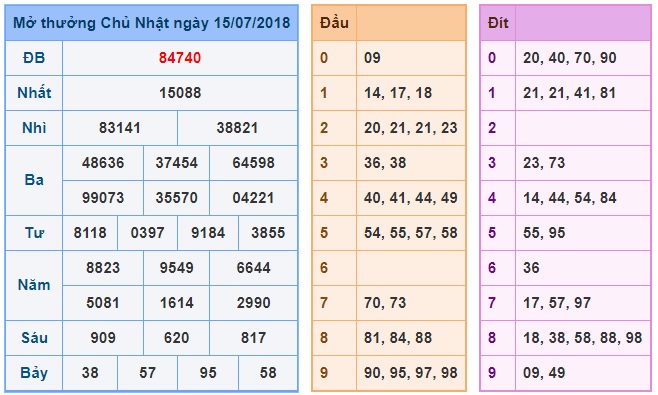
Task: Select Đầu row values '90, 95, 97, 98'
Action: [410, 373]
